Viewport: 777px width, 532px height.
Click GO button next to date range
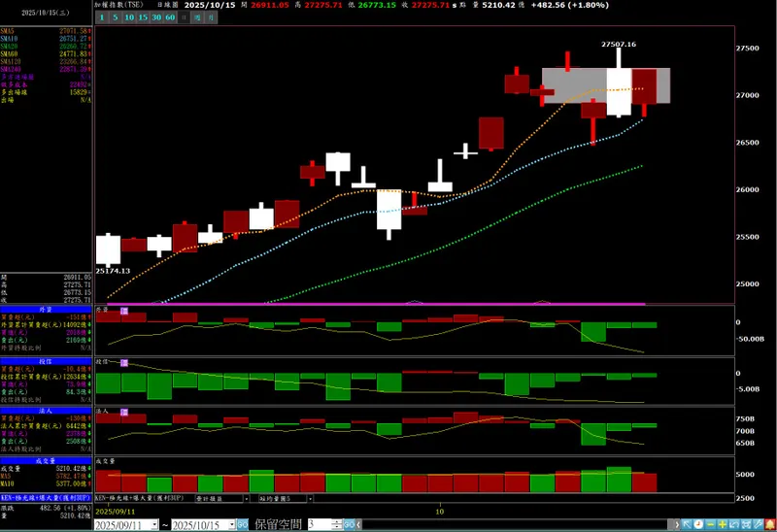coord(242,524)
